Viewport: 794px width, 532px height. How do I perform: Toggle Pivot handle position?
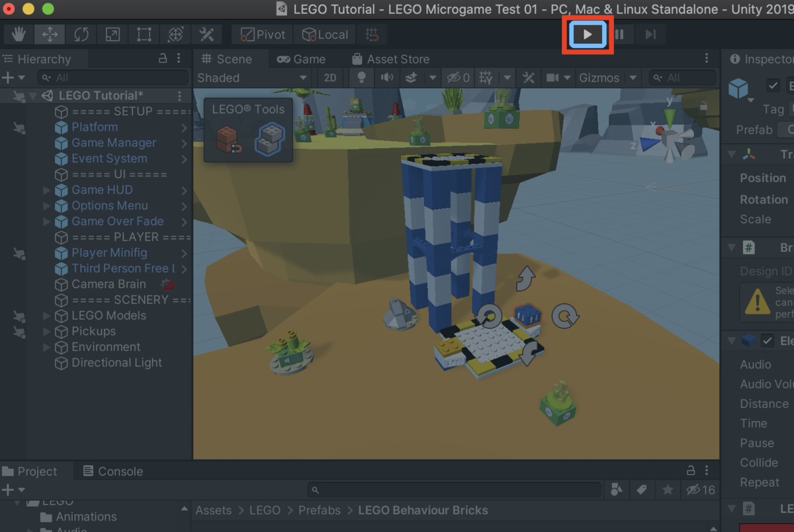pos(263,34)
